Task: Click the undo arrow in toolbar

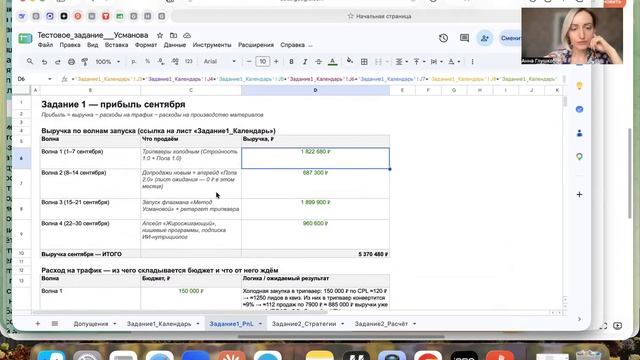Action: coord(44,62)
